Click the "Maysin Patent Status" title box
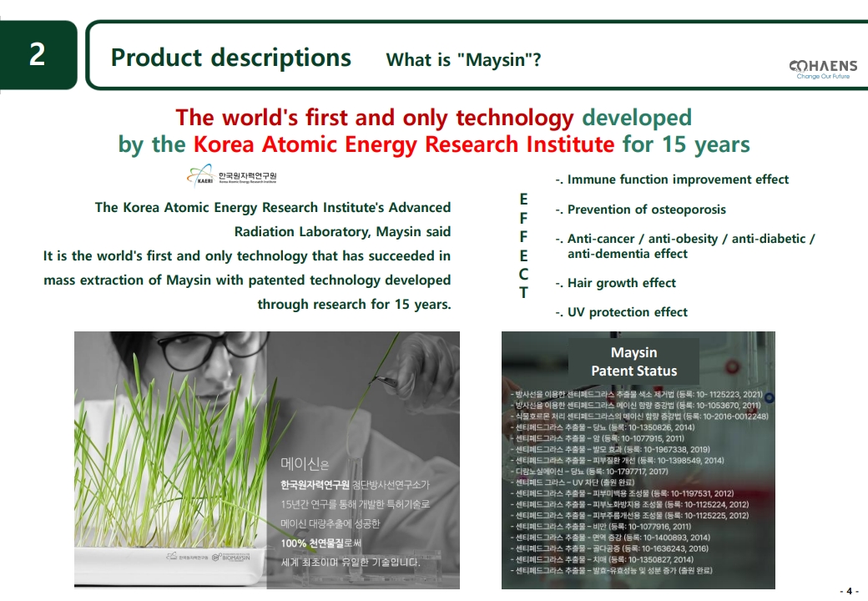The width and height of the screenshot is (868, 601). pyautogui.click(x=633, y=361)
